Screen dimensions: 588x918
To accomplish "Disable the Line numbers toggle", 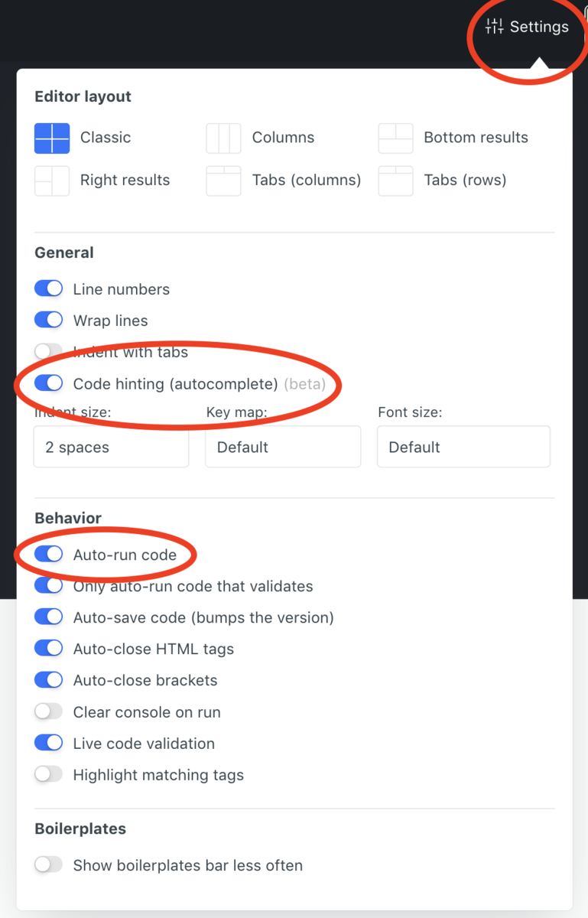I will tap(48, 289).
